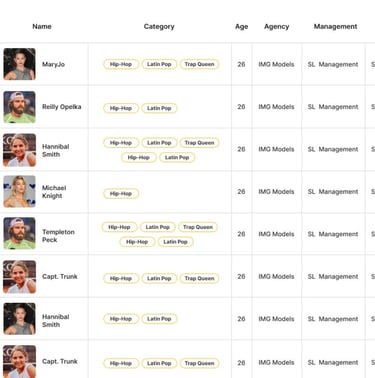
Task: Click Reilly Opelka's avatar image
Action: pos(19,107)
